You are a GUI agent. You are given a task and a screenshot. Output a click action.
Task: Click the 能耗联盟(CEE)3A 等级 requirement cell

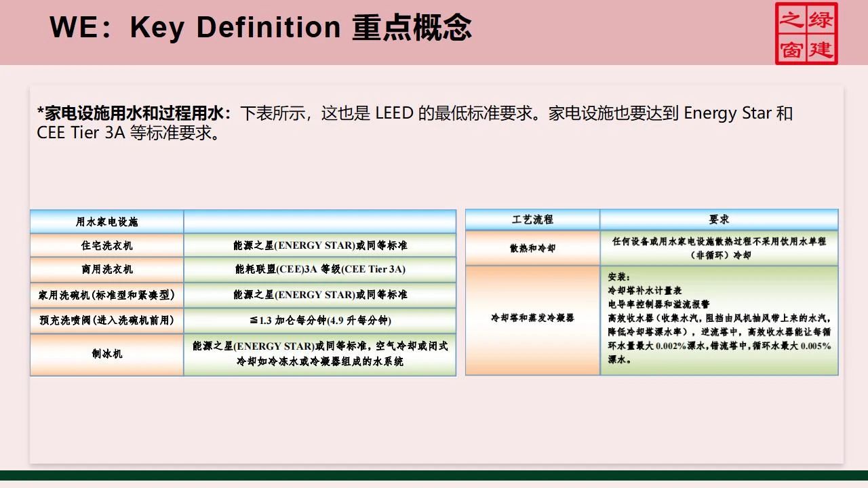point(319,270)
